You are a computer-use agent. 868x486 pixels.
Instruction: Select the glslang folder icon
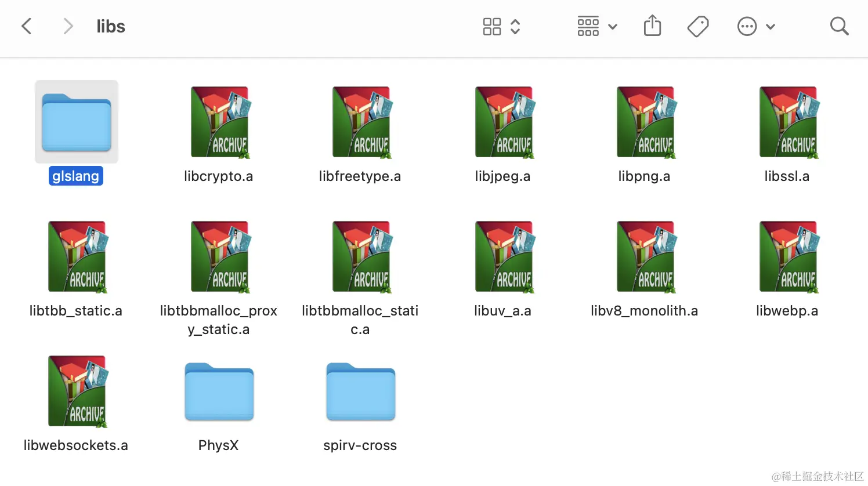pos(77,122)
